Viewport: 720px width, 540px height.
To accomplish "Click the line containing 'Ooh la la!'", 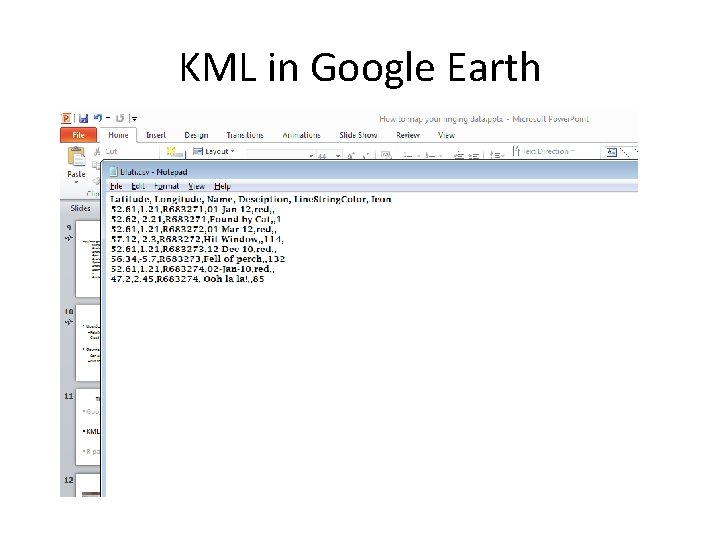I will 187,278.
